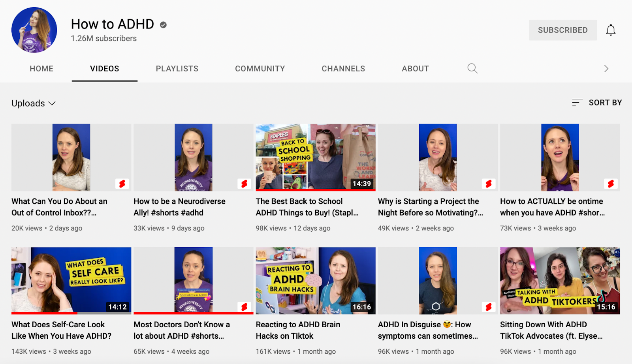
Task: Open the PLAYLISTS tab
Action: click(177, 69)
